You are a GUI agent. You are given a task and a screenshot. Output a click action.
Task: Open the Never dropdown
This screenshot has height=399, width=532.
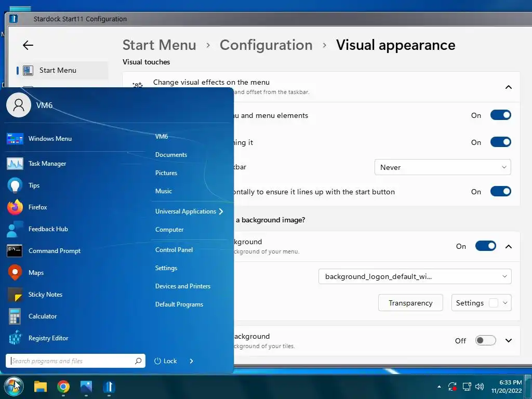(443, 167)
